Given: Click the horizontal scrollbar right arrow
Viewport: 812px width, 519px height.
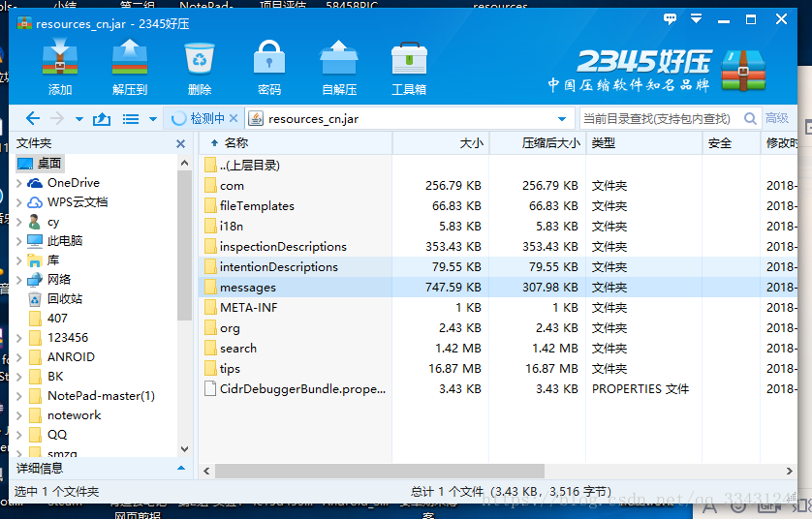Looking at the screenshot, I should (x=789, y=471).
